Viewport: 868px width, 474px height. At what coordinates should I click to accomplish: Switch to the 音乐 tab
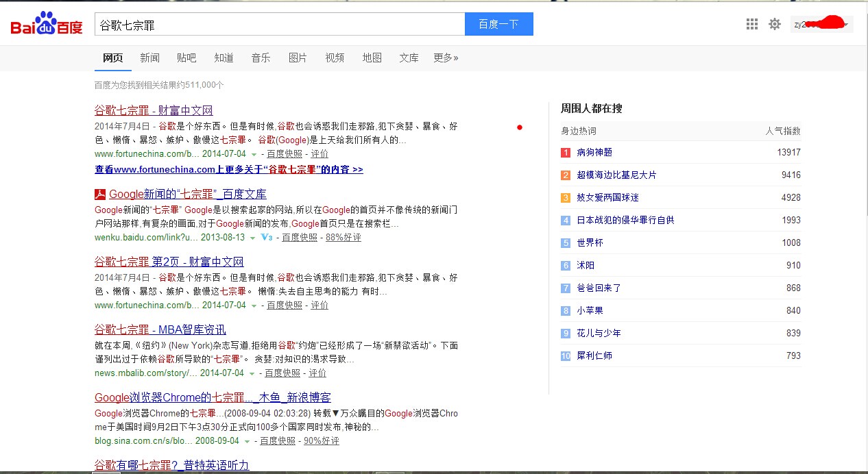pyautogui.click(x=261, y=58)
